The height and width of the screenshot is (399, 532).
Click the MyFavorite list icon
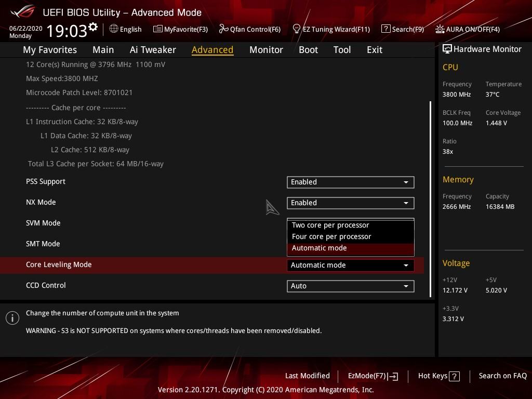[x=158, y=29]
